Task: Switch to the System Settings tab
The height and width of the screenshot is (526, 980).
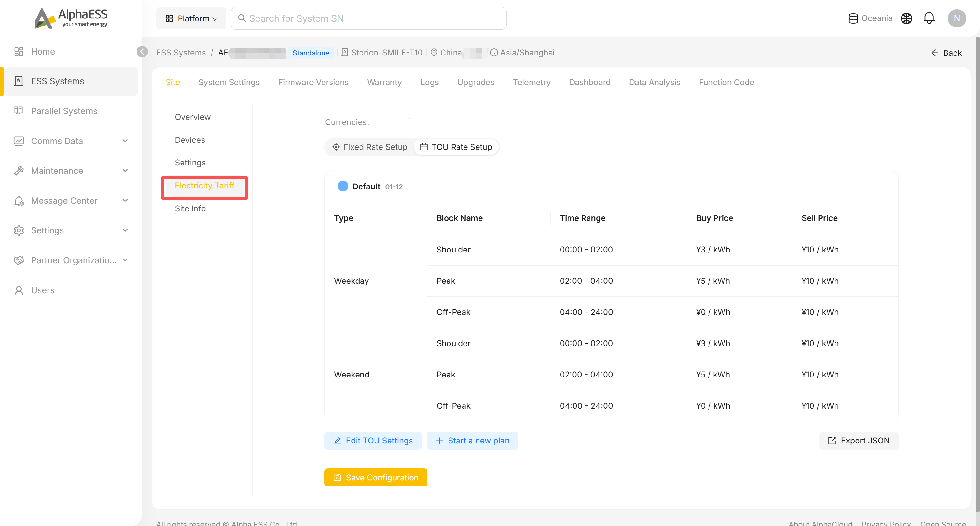Action: pos(229,82)
